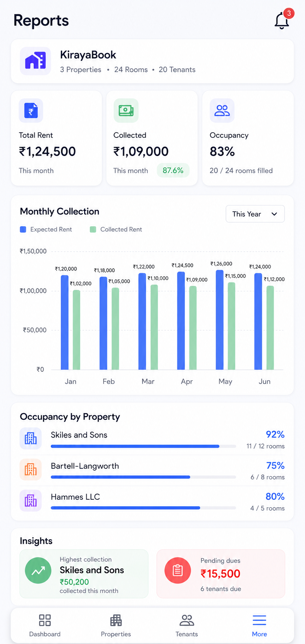Image resolution: width=305 pixels, height=644 pixels.
Task: Select the Hammes LLC purple building icon
Action: [x=31, y=500]
